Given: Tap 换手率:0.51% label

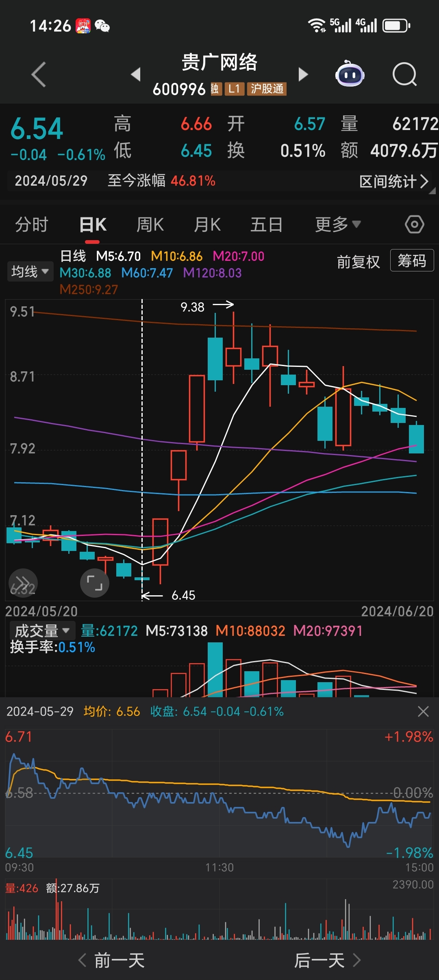Looking at the screenshot, I should 52,647.
